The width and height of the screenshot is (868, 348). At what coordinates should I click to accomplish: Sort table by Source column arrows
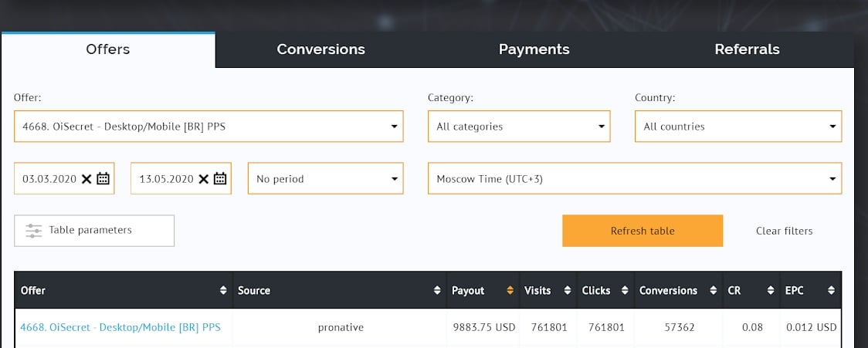pyautogui.click(x=436, y=291)
